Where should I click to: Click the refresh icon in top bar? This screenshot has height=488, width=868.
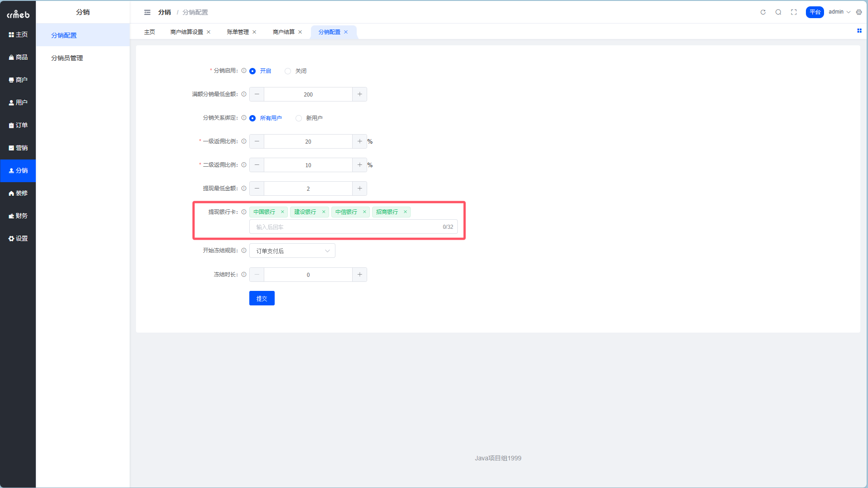click(763, 12)
